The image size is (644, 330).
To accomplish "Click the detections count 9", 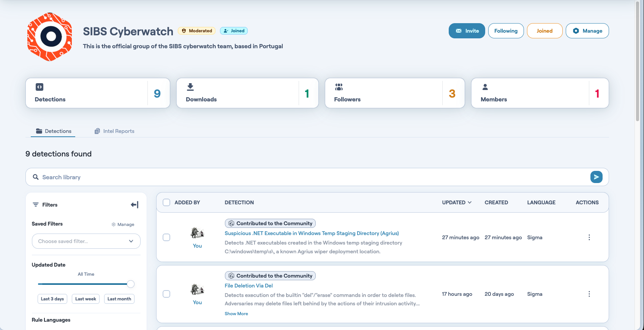I will 157,93.
